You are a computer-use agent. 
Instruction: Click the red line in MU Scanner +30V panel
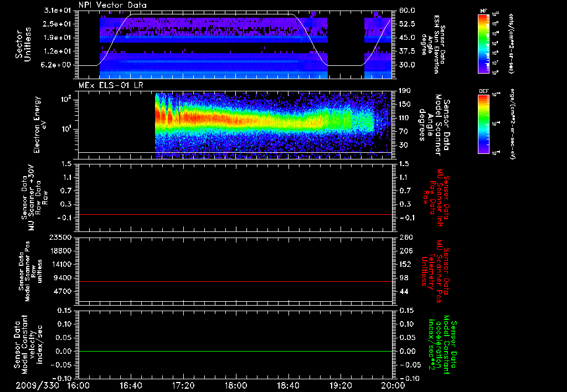point(235,215)
